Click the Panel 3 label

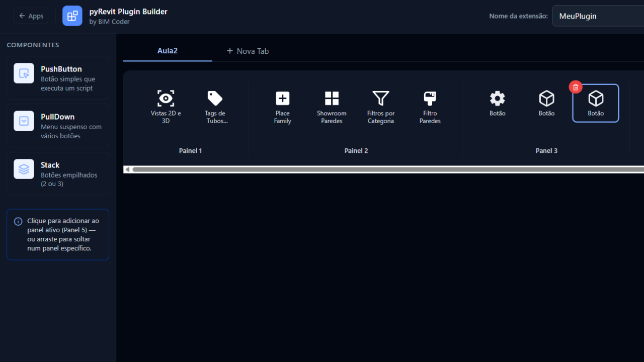[x=546, y=151]
